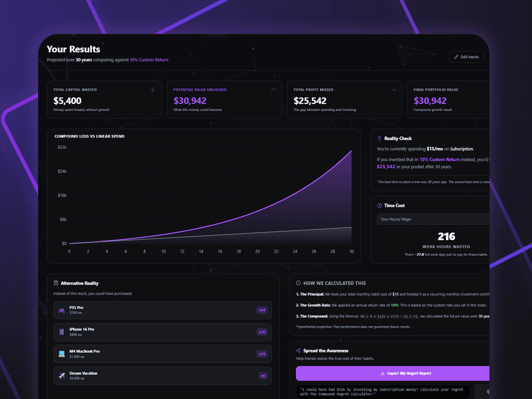Click the iPhone 16 Pro phone icon

point(62,332)
